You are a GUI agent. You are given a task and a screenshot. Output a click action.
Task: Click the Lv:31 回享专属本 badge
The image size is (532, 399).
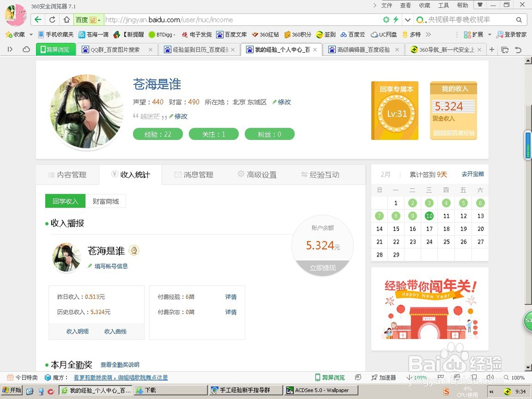click(x=395, y=111)
